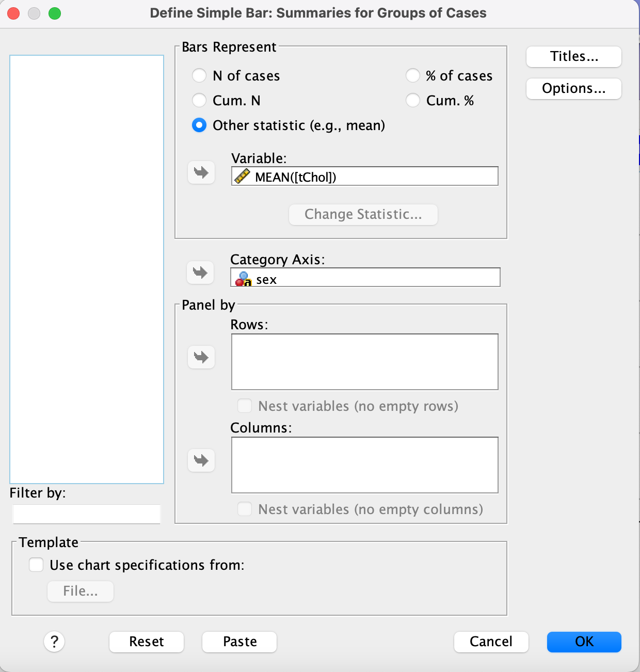
Task: Click the ruler scale icon of MEAN([tChol])
Action: pos(242,177)
